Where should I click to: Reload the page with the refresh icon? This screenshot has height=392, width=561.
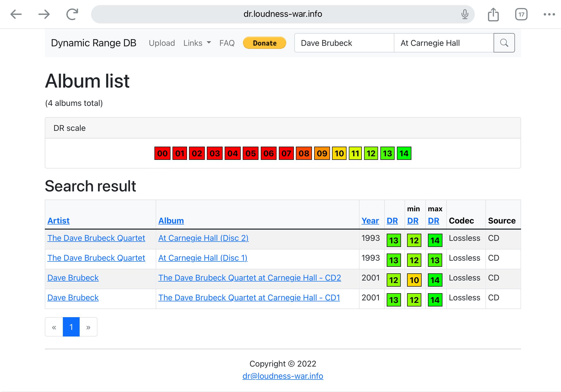[x=72, y=14]
